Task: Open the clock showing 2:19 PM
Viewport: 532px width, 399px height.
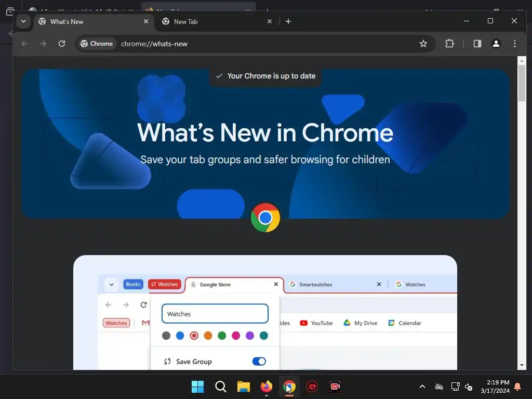Action: coord(495,387)
